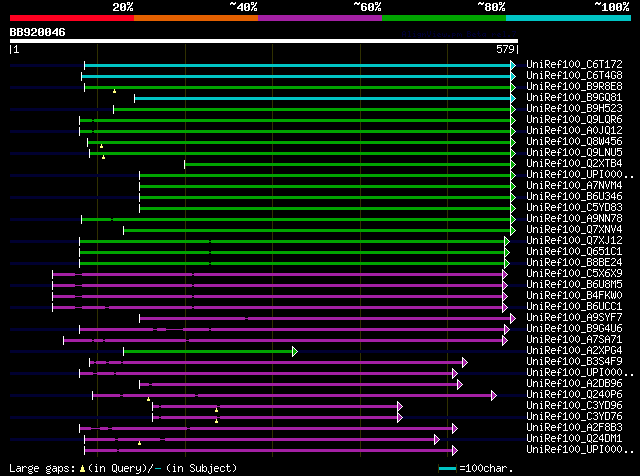640x476 pixels.
Task: Select the UniRef100_B4FKW0 label
Action: [x=574, y=296]
